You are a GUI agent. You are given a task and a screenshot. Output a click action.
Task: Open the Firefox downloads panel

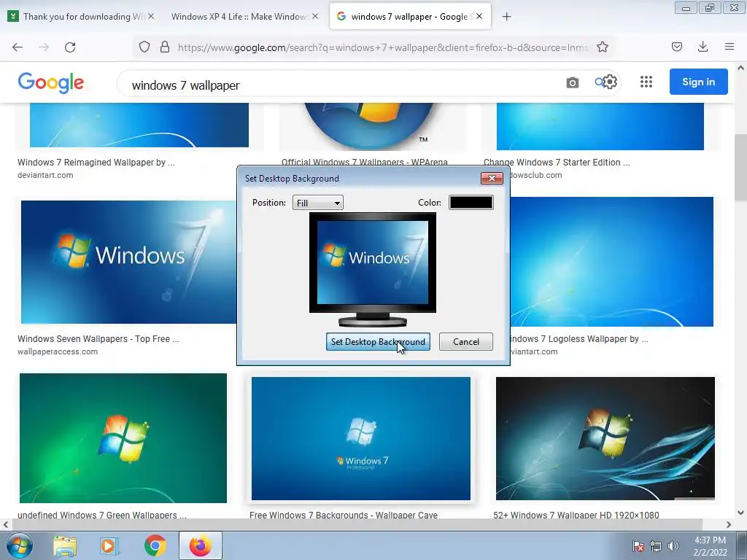pos(703,47)
